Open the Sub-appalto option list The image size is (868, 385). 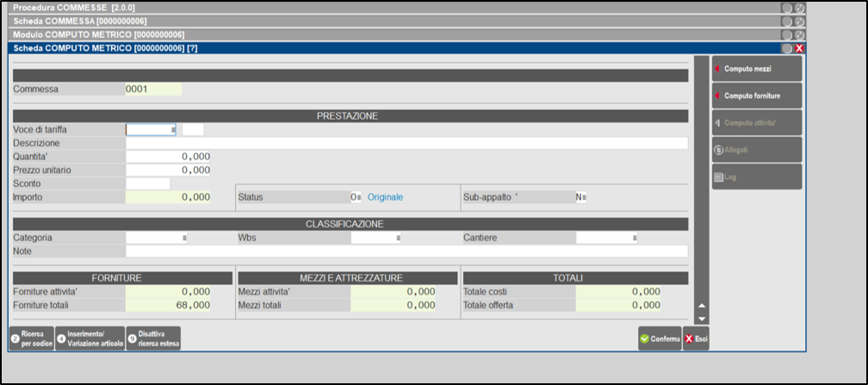pos(584,197)
